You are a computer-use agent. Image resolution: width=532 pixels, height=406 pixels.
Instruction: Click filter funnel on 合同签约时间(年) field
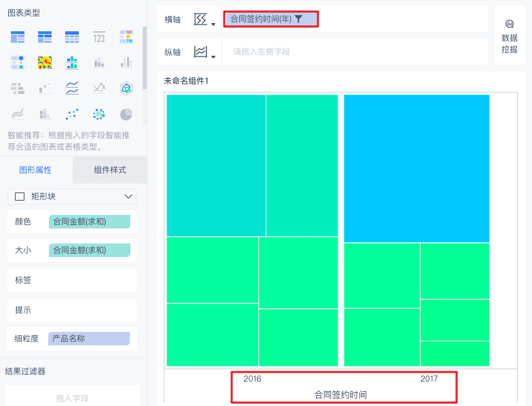pyautogui.click(x=298, y=19)
